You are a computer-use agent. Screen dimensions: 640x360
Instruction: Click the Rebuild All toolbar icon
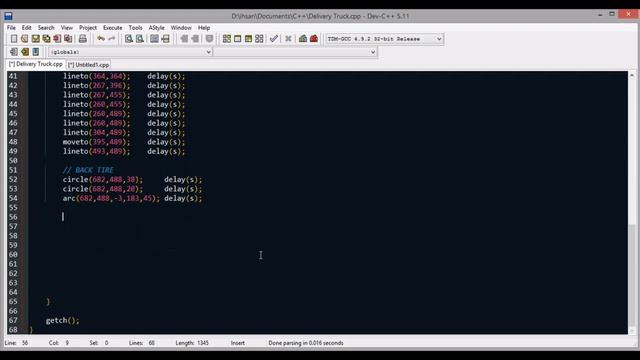(x=259, y=39)
